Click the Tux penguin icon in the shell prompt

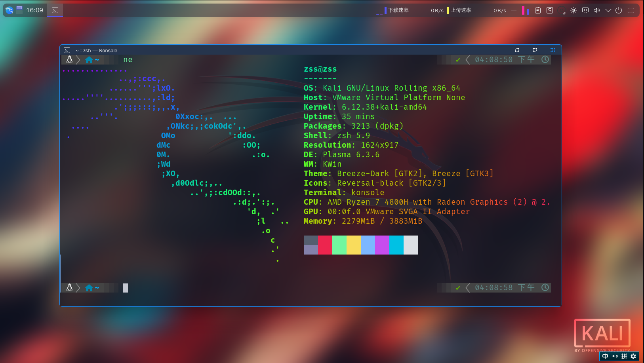pos(69,59)
